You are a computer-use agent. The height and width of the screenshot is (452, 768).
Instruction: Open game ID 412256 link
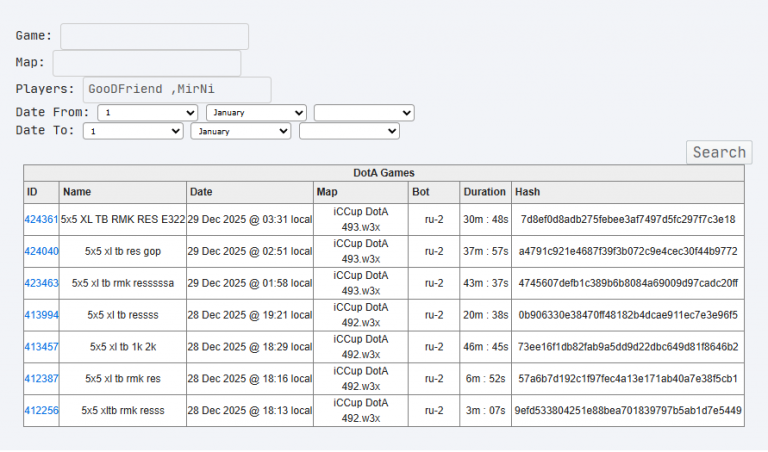pyautogui.click(x=42, y=410)
